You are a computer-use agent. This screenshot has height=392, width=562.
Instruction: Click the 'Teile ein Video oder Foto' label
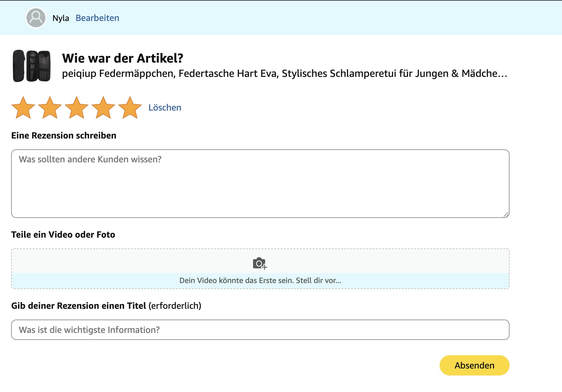63,235
